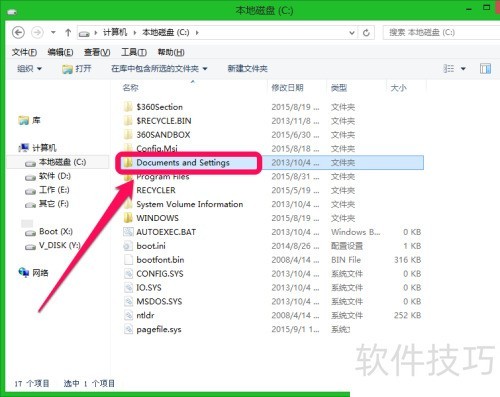500x397 pixels.
Task: Change view with the view layout icon
Action: pyautogui.click(x=449, y=69)
